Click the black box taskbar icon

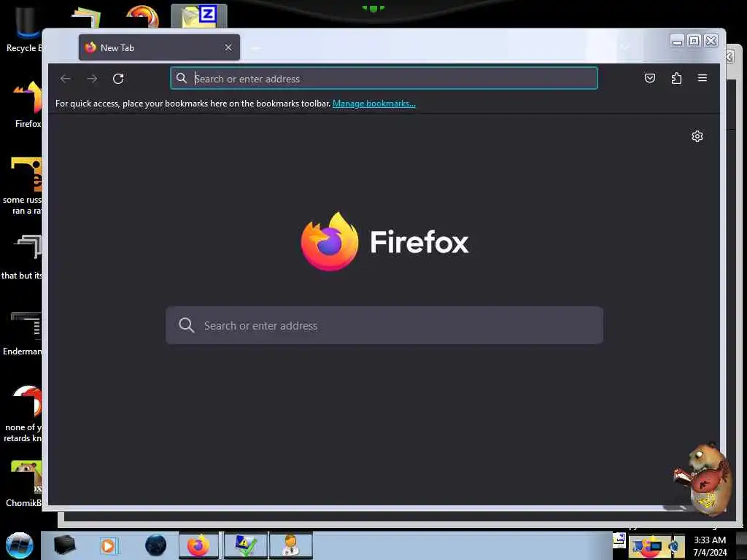coord(64,545)
